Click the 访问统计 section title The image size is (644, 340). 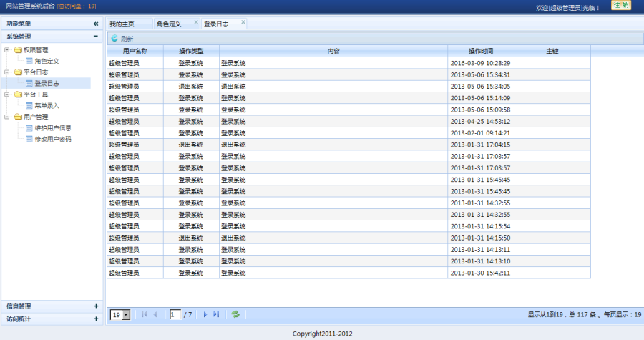click(19, 319)
